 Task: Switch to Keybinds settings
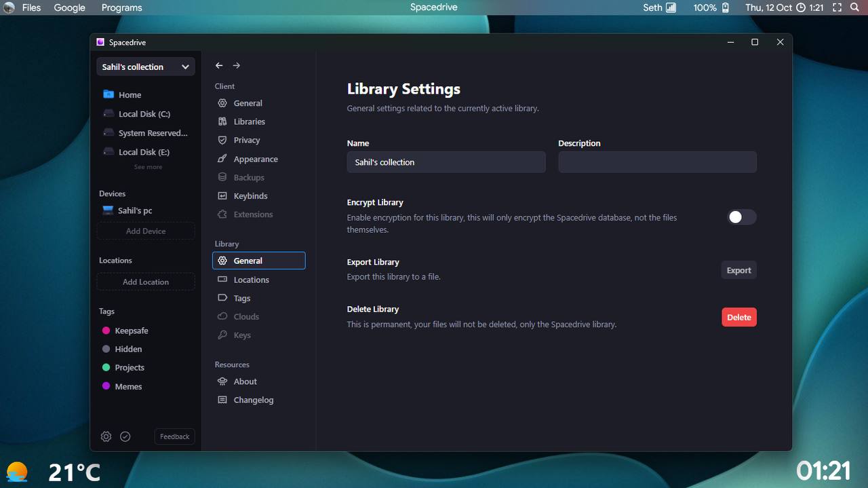coord(250,196)
